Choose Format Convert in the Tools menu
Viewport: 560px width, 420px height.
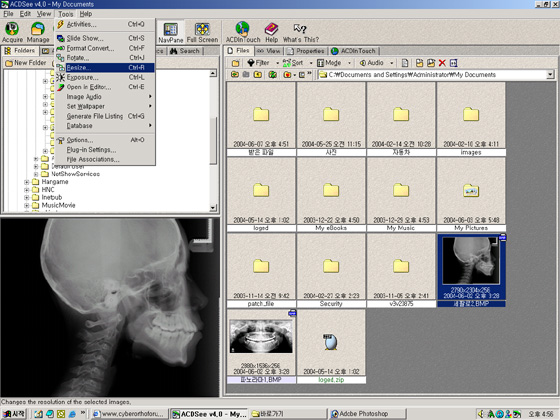point(105,48)
